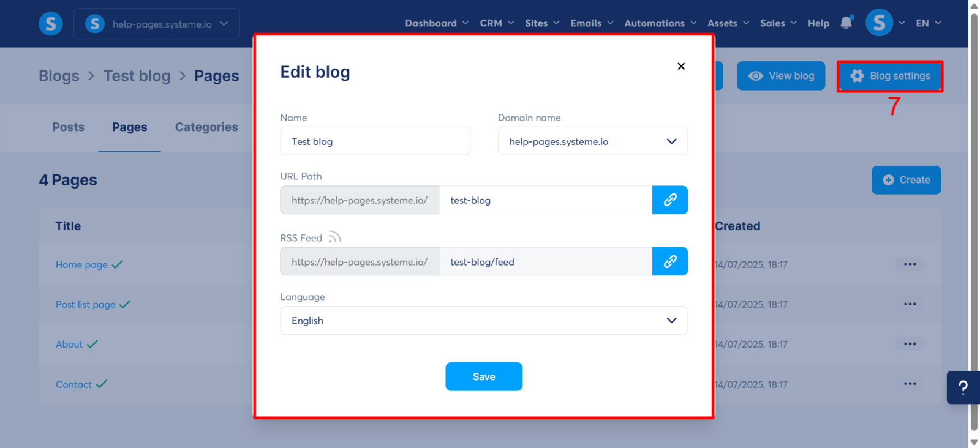Close the Edit blog dialog
This screenshot has height=448, width=980.
click(x=681, y=66)
